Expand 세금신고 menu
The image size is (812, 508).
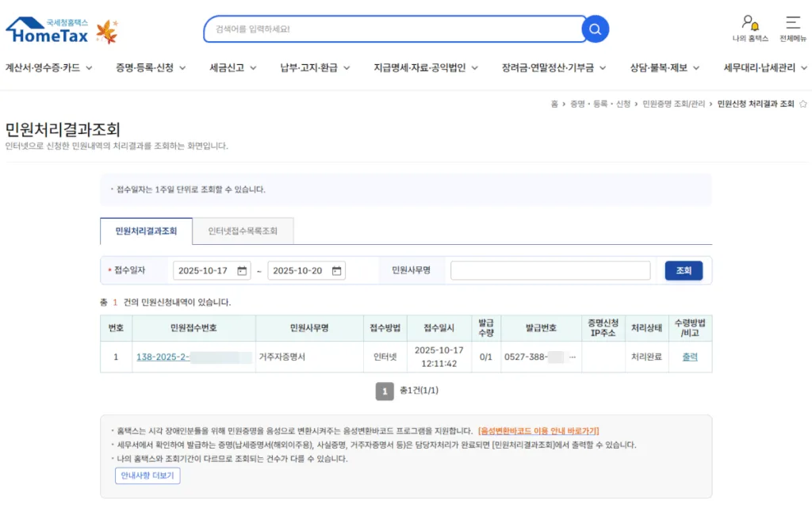tap(232, 68)
